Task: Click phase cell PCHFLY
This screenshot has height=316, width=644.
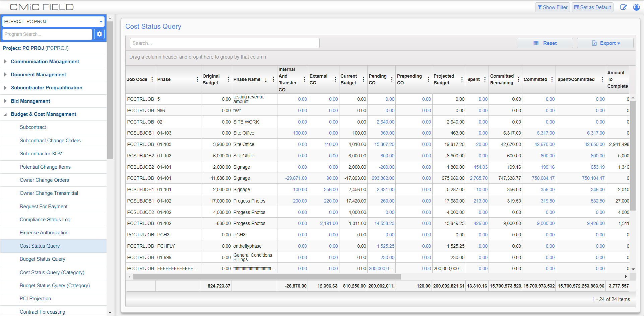Action: point(166,246)
